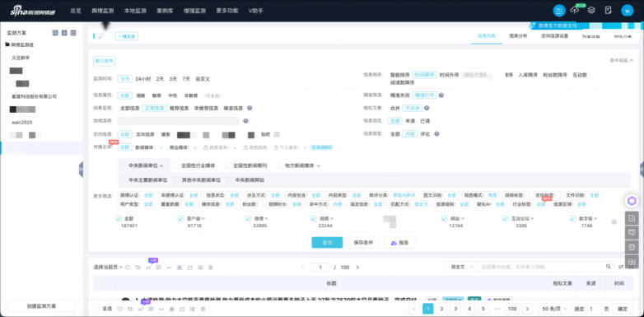This screenshot has height=317, width=644.
Task: Expand the 地方新闻媒体 chevron
Action: [x=319, y=166]
